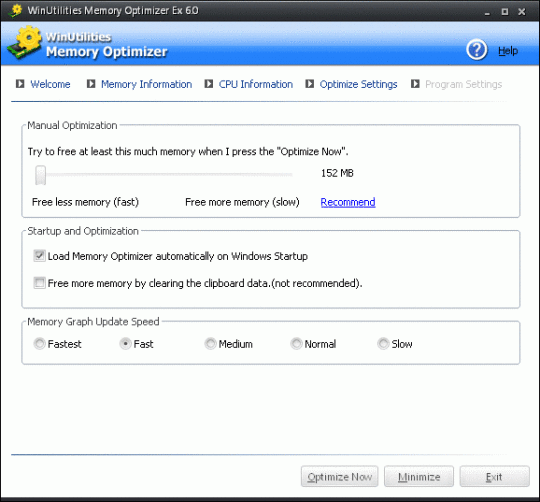Click the WinUtilities gear logo in the header
Image resolution: width=540 pixels, height=502 pixels.
coord(25,43)
